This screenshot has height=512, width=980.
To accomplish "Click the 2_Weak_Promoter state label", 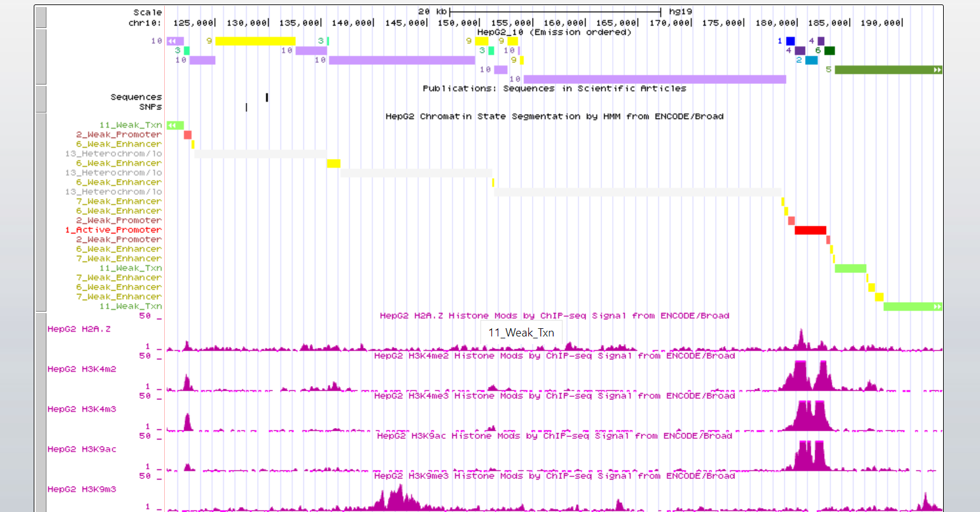I will (118, 134).
